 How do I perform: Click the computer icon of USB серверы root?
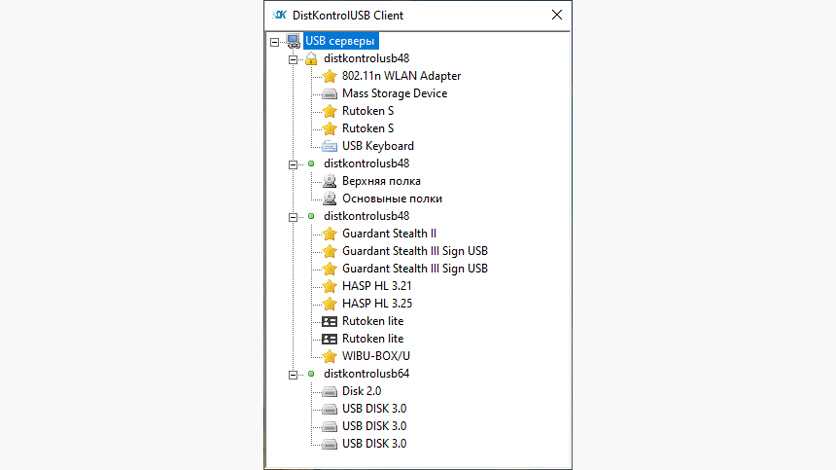[x=294, y=41]
